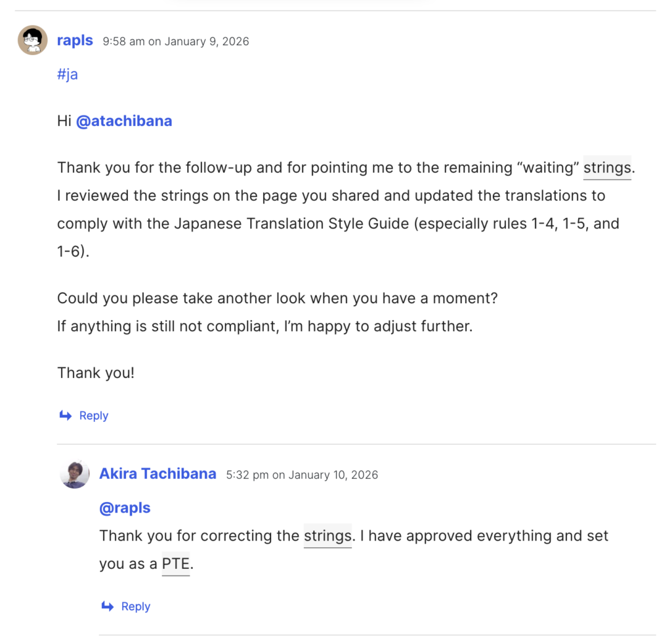Click the "Thank you!" closing line
Image resolution: width=672 pixels, height=643 pixels.
pyautogui.click(x=96, y=373)
